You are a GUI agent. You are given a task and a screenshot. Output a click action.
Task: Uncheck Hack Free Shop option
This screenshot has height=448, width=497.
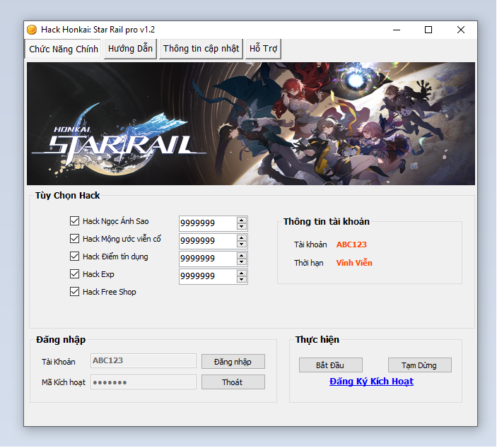click(x=75, y=292)
